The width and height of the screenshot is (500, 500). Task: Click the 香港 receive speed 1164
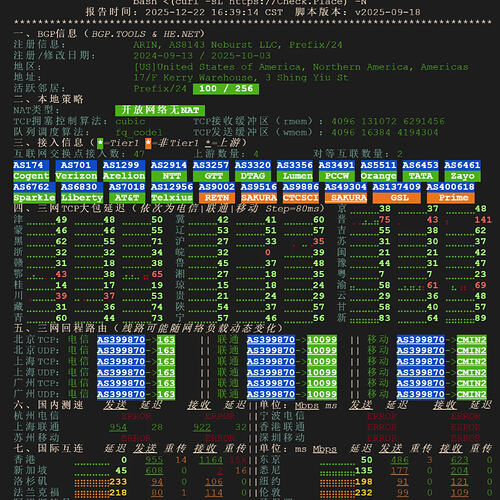tap(211, 460)
